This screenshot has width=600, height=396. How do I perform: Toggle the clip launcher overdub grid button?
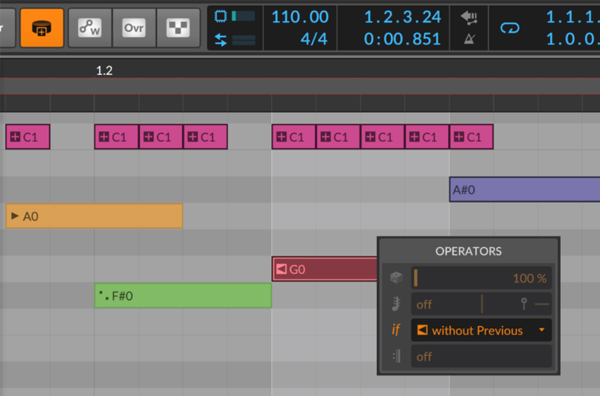coord(178,28)
